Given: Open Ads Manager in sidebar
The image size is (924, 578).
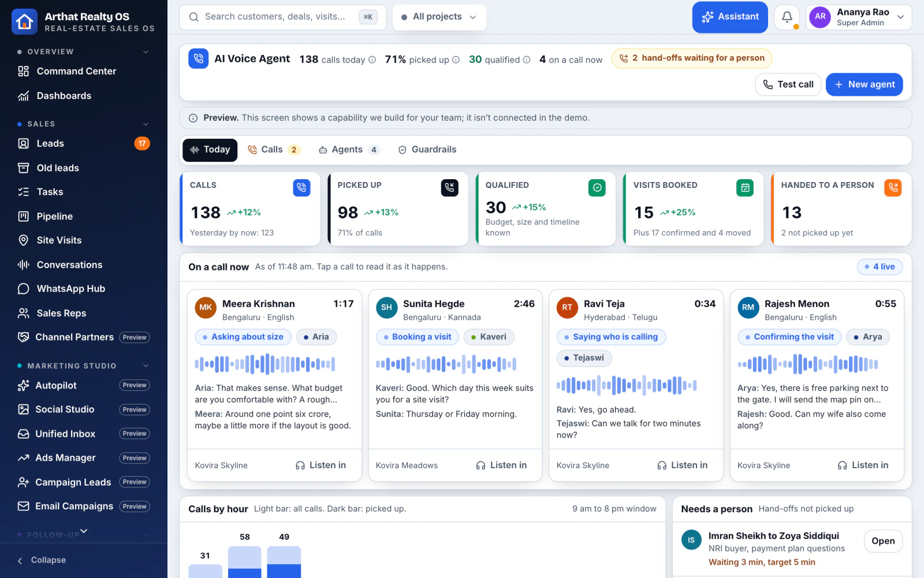Looking at the screenshot, I should click(84, 458).
